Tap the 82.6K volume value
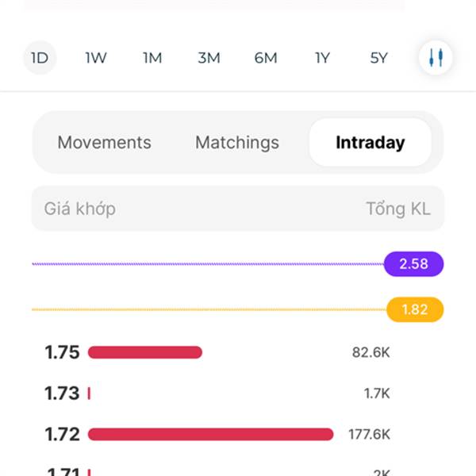 371,352
